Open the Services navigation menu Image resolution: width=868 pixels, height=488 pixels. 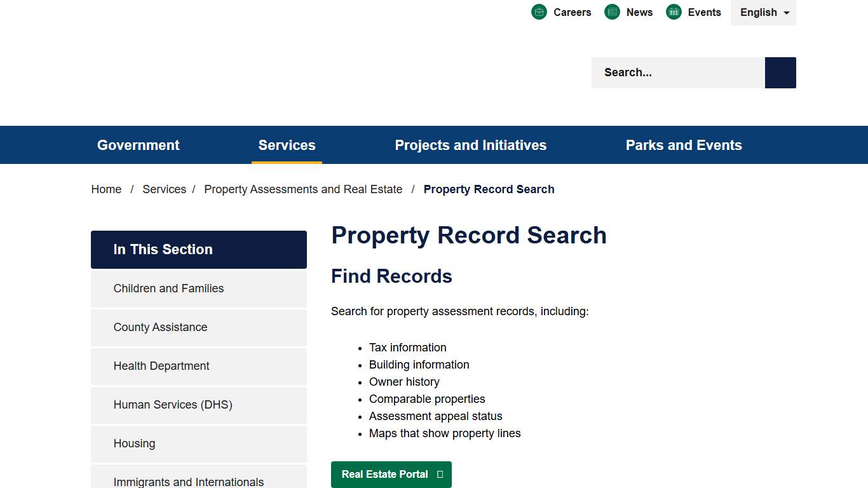click(287, 145)
